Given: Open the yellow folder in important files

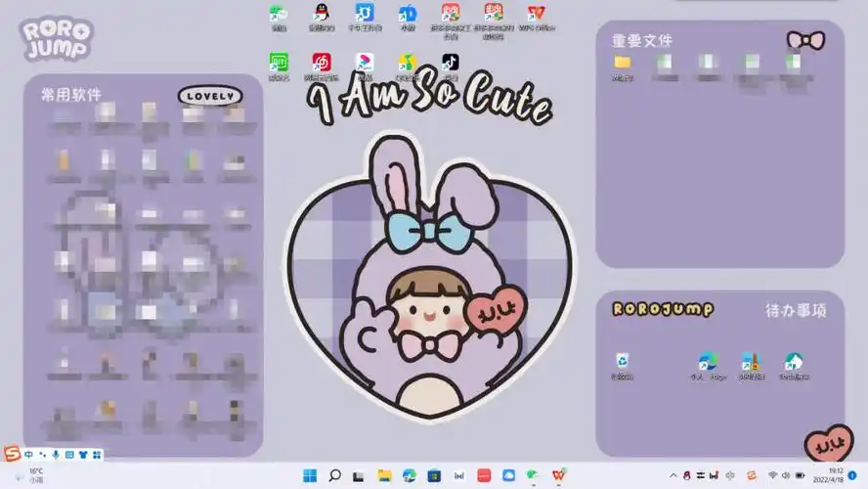Looking at the screenshot, I should point(622,63).
